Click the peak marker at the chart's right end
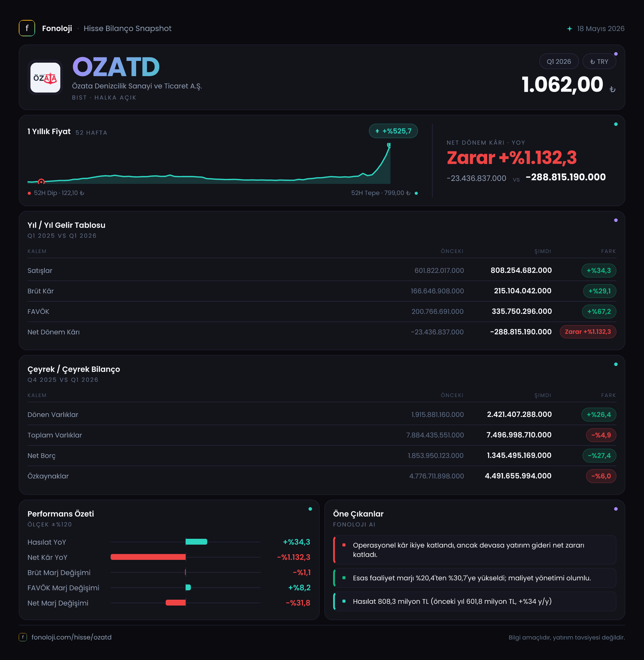Viewport: 644px width, 660px height. [389, 145]
